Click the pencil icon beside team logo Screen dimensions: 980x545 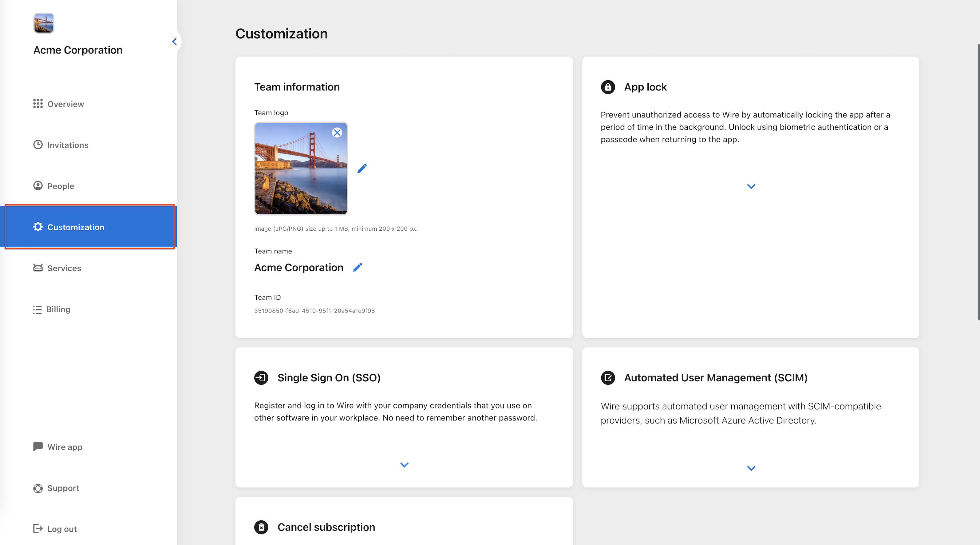(362, 168)
